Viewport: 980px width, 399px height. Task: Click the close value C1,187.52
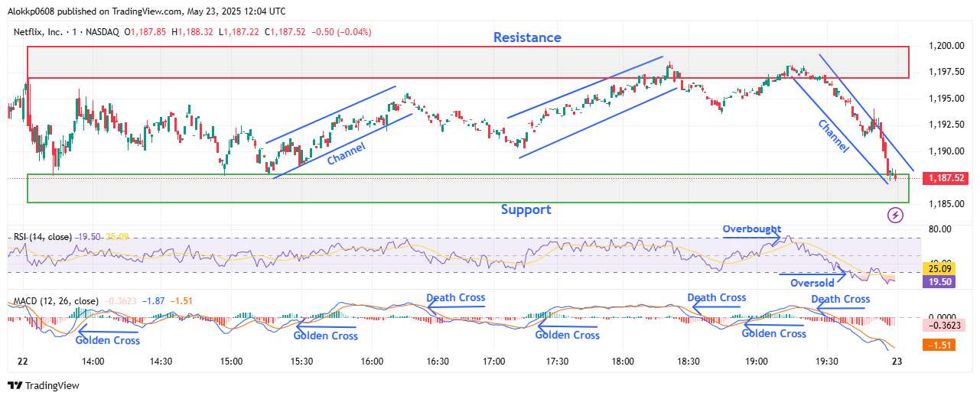click(285, 31)
